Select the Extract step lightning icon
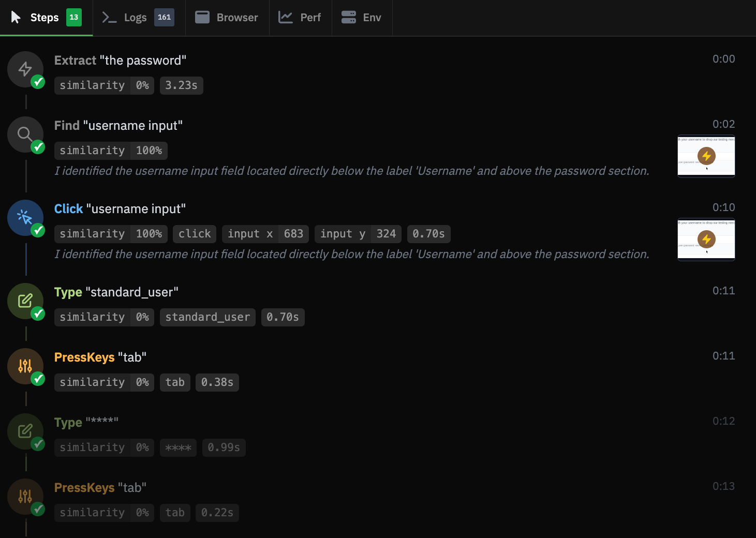Image resolution: width=756 pixels, height=538 pixels. (25, 69)
